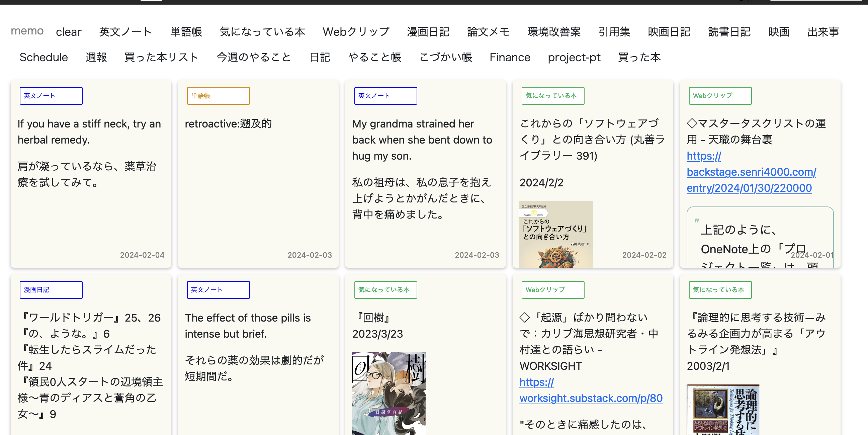The image size is (868, 435).
Task: Go to the Schedule category
Action: coord(44,57)
